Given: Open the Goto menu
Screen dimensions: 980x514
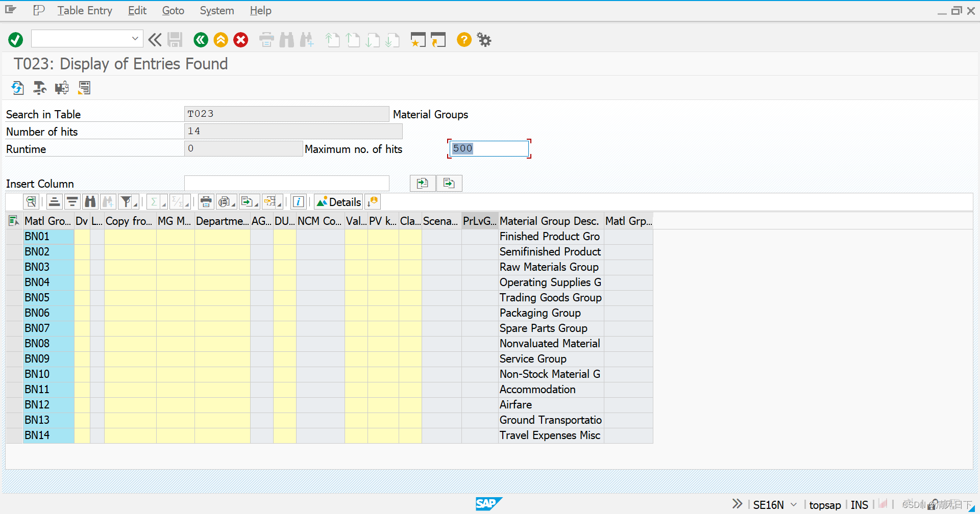Looking at the screenshot, I should tap(173, 10).
